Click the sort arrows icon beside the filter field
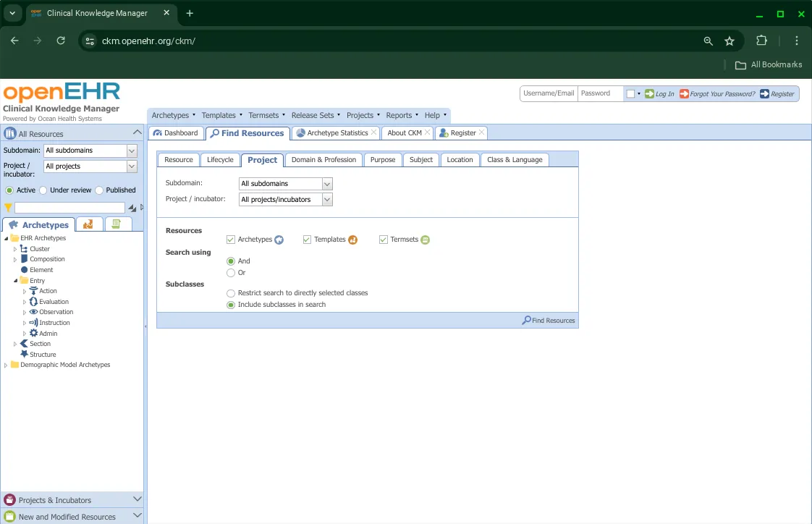Screen dimensions: 812x524 tap(132, 208)
